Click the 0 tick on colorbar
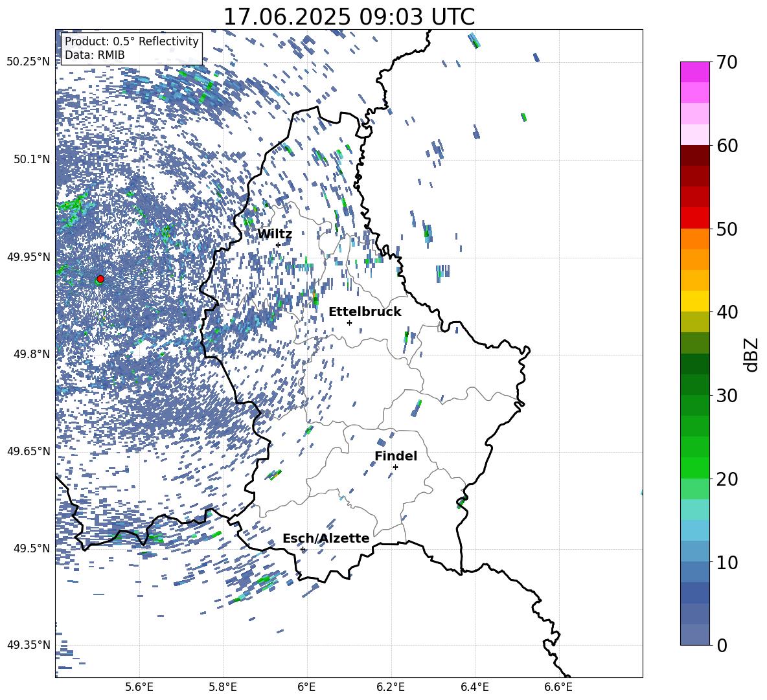Image resolution: width=767 pixels, height=700 pixels. pyautogui.click(x=722, y=645)
